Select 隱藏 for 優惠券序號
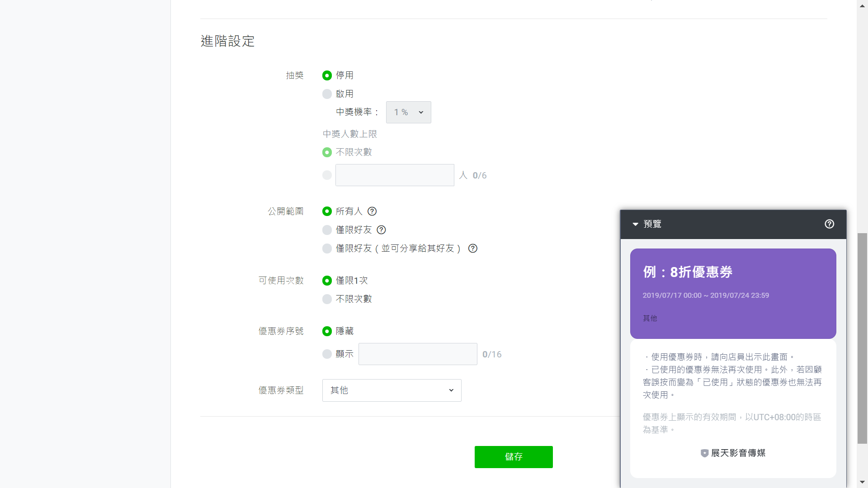868x488 pixels. pyautogui.click(x=327, y=331)
